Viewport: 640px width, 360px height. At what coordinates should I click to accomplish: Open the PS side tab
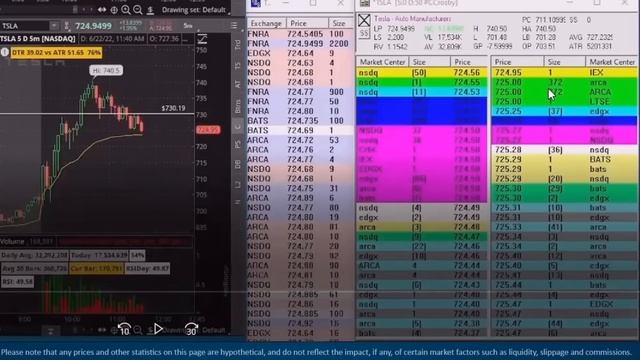238,144
